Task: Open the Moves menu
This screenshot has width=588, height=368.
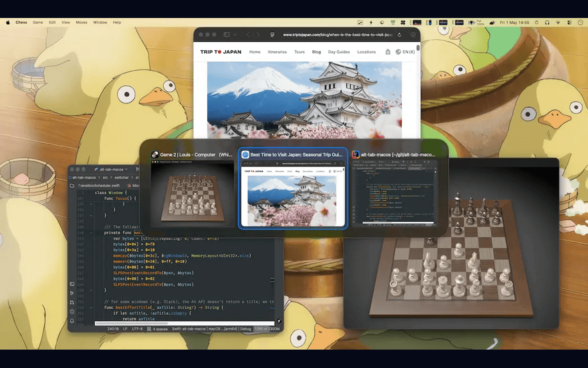Action: pos(82,22)
